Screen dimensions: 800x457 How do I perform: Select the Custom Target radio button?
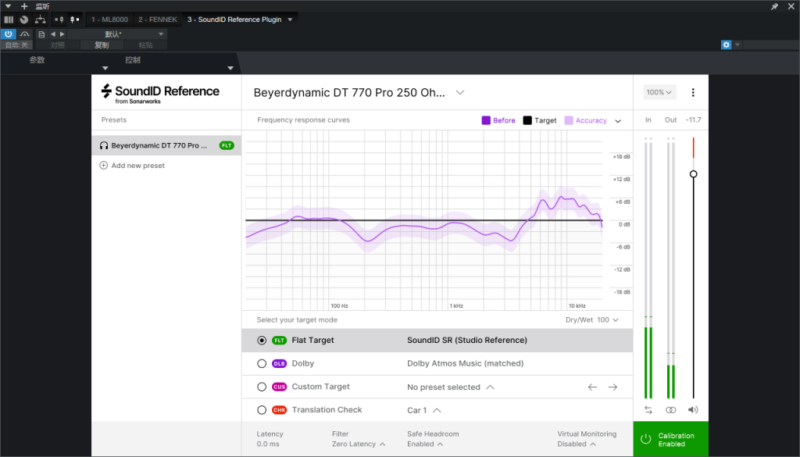point(262,387)
